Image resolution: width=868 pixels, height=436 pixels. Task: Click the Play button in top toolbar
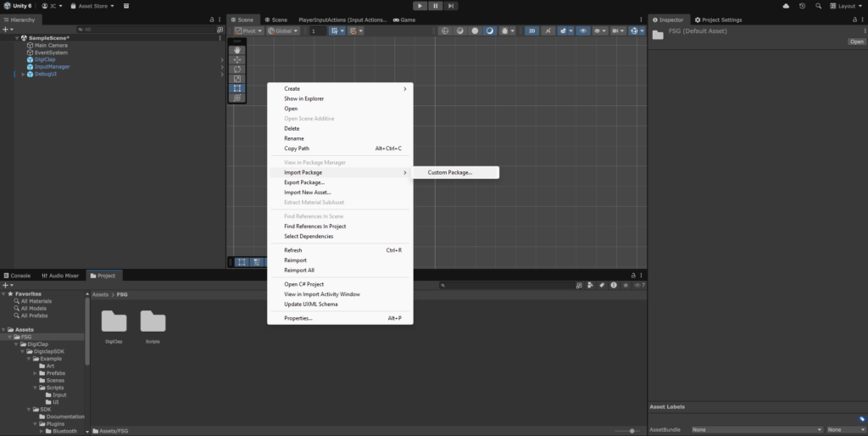pos(420,6)
